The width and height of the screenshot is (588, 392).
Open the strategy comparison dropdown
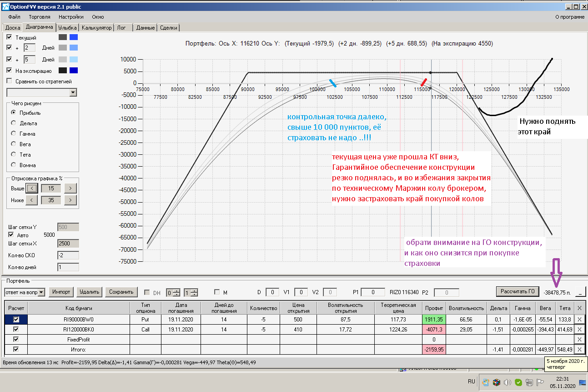coord(74,93)
